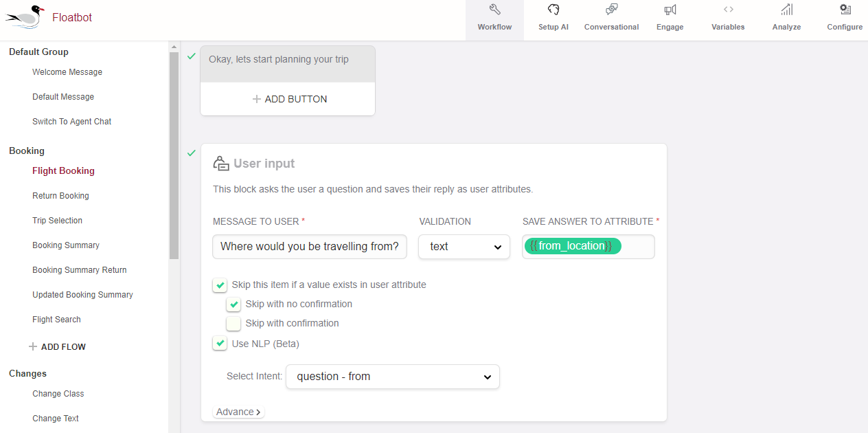Screen dimensions: 868x433
Task: Open the Workflow wrench icon
Action: click(x=494, y=10)
